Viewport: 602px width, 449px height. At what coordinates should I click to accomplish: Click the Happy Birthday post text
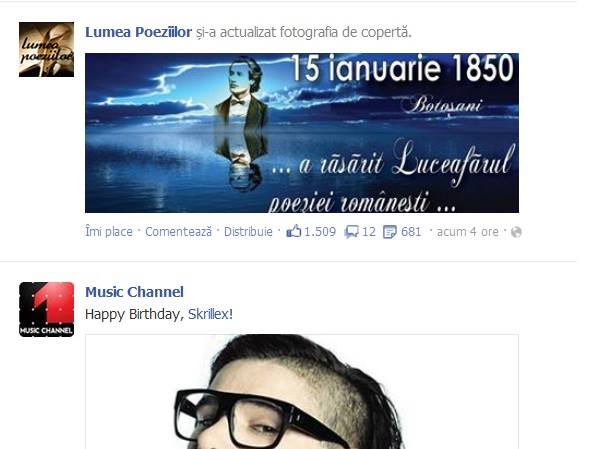(x=159, y=314)
